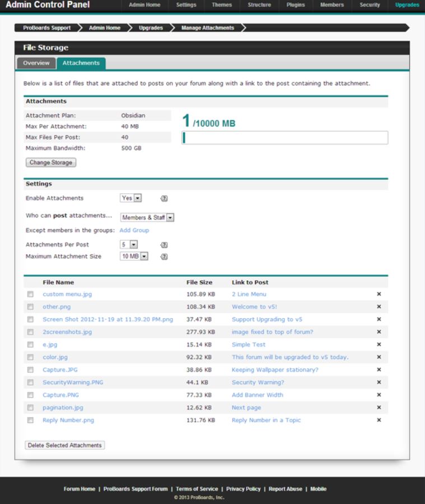Open the custom menu.jpg file link
Screen dimensions: 425x504
coord(67,294)
